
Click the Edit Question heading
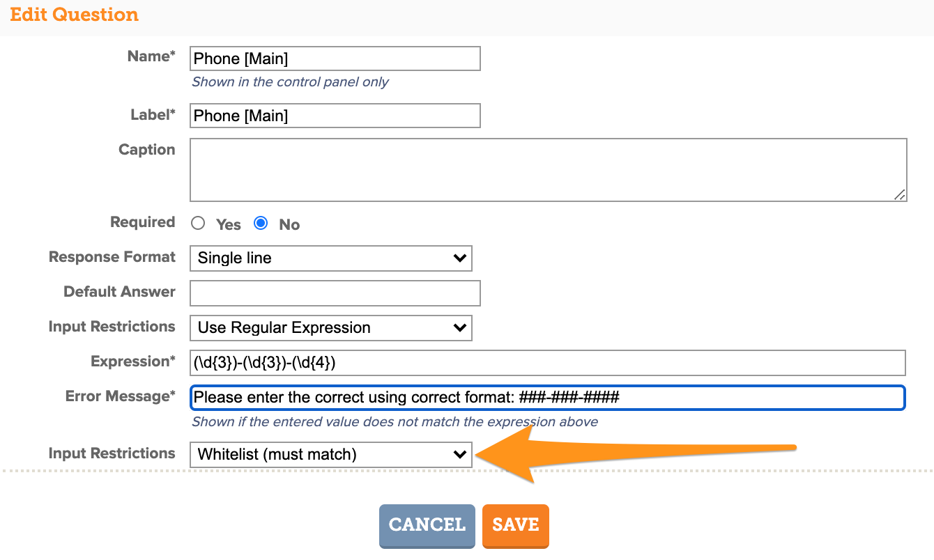tap(75, 15)
